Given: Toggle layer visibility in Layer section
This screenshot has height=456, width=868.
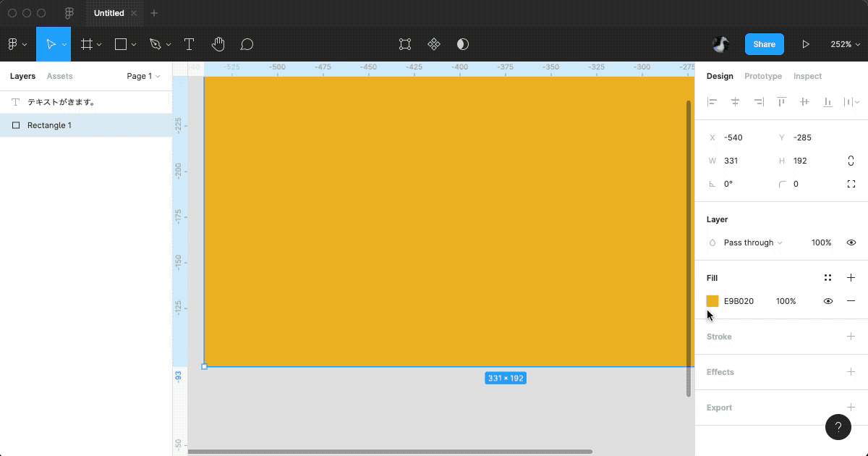Looking at the screenshot, I should pos(851,242).
